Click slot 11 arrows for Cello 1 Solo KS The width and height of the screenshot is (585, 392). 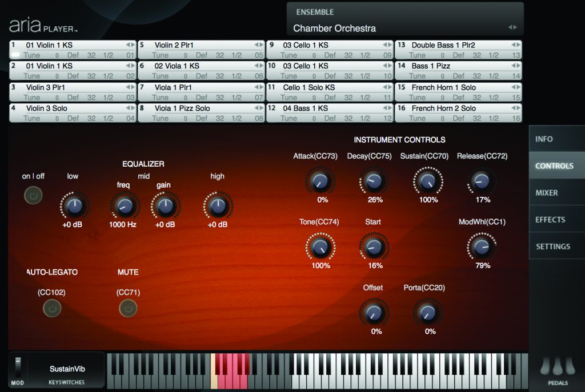pos(387,87)
